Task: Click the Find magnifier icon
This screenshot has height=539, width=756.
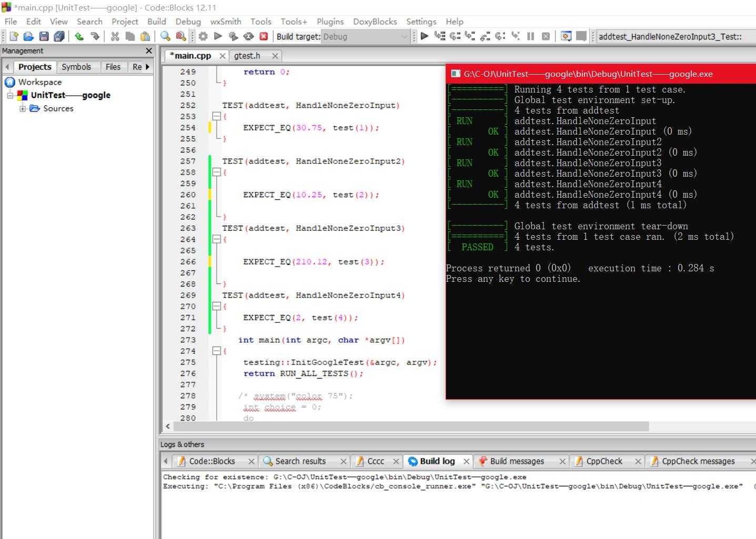Action: click(165, 36)
